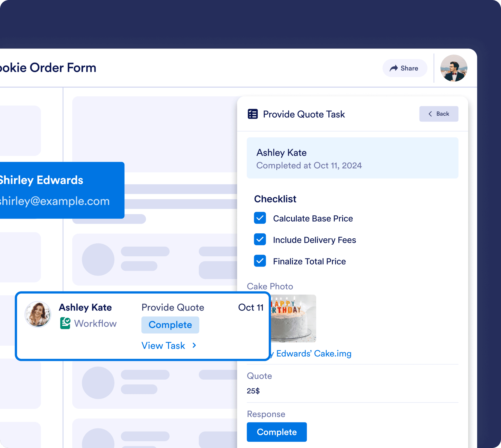The width and height of the screenshot is (501, 448).
Task: Click the shirley@example.com email address
Action: tap(55, 201)
